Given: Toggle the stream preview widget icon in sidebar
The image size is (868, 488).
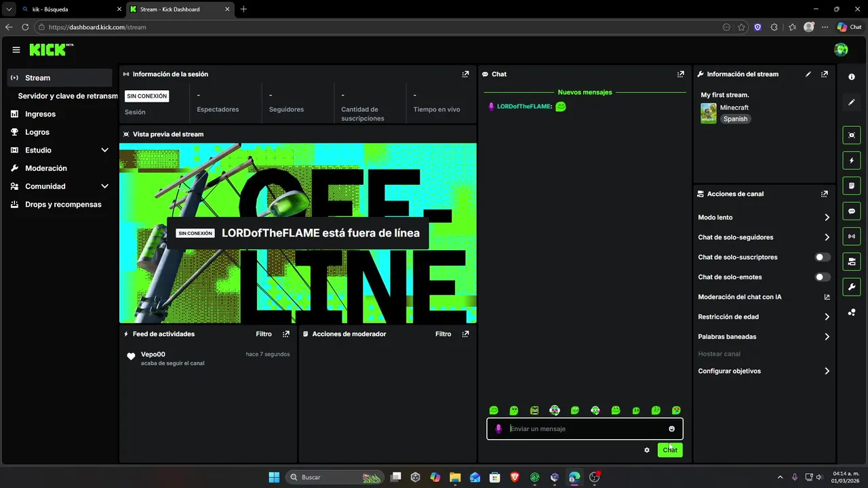Looking at the screenshot, I should pyautogui.click(x=852, y=135).
